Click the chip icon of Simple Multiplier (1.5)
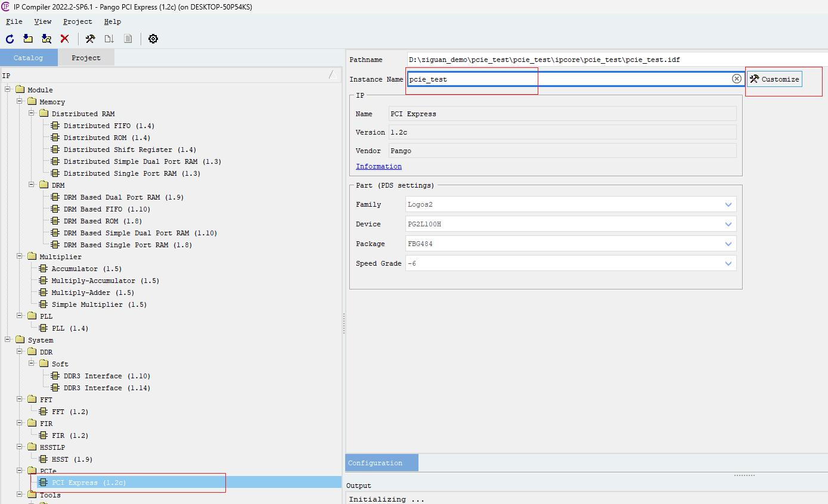This screenshot has width=828, height=504. point(43,304)
